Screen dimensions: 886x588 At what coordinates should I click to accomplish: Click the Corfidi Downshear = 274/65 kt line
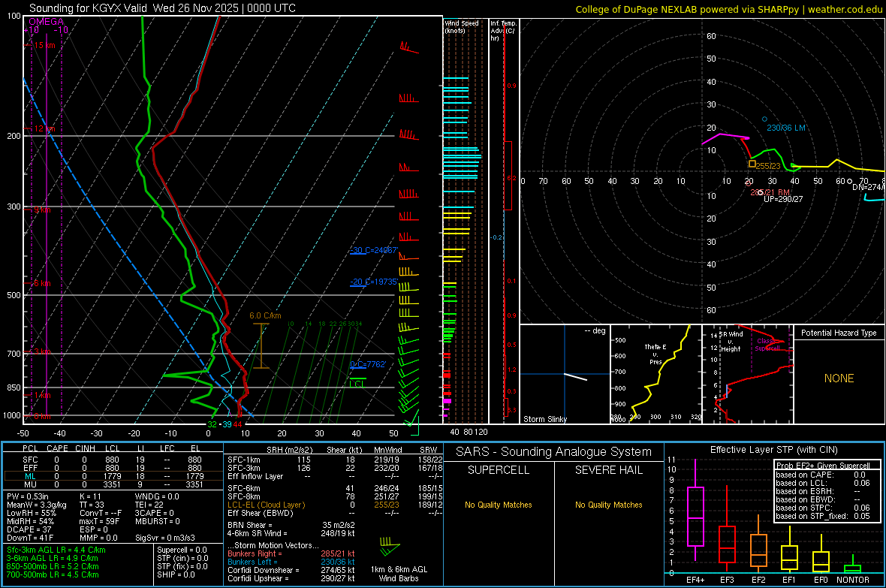point(291,570)
